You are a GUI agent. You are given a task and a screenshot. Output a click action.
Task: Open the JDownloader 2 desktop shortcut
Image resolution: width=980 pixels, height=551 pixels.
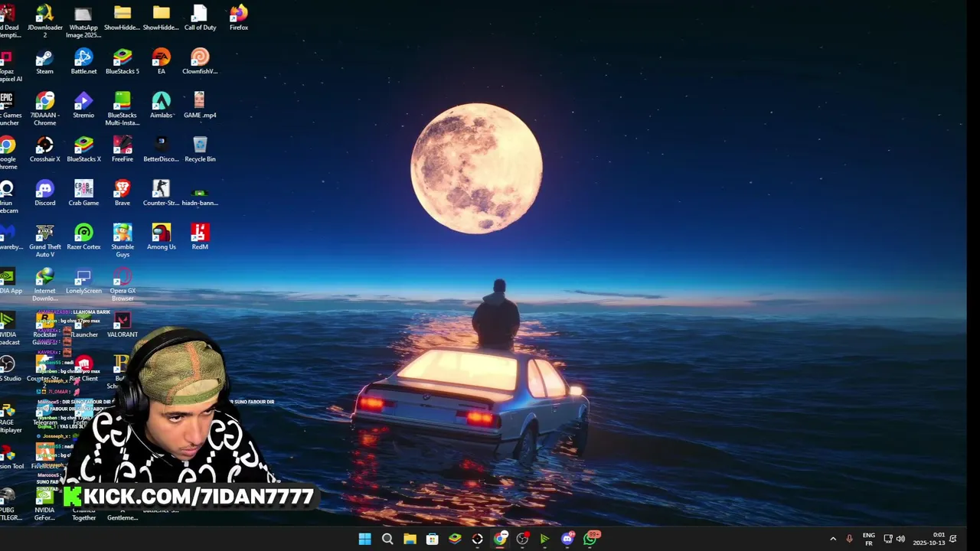[44, 21]
